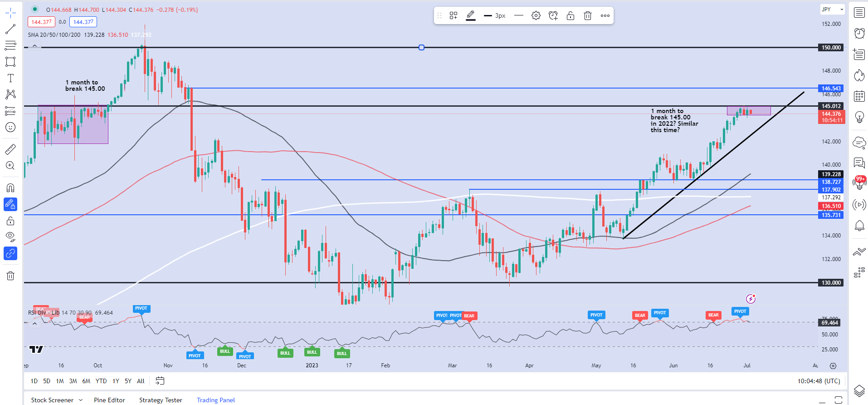Viewport: 868px width, 405px height.
Task: Open the economic calendar panel
Action: (x=859, y=96)
